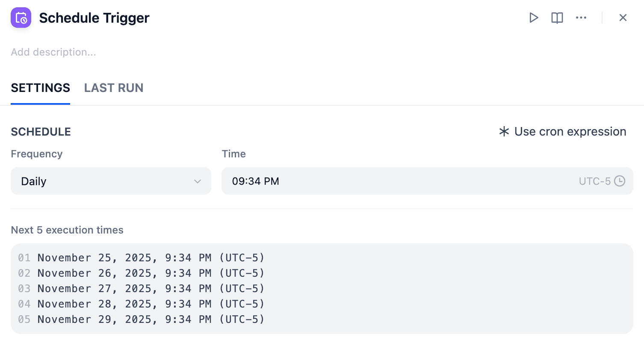Click the clock icon in the Time field
The height and width of the screenshot is (343, 644).
pos(619,181)
